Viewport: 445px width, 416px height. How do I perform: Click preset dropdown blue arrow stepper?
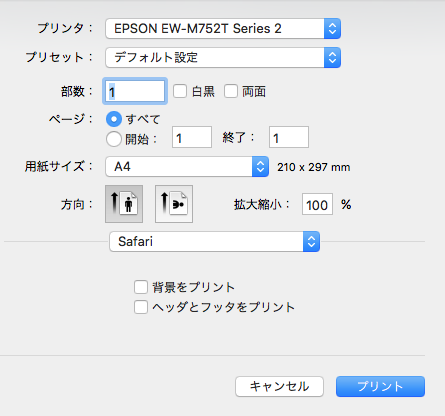332,58
